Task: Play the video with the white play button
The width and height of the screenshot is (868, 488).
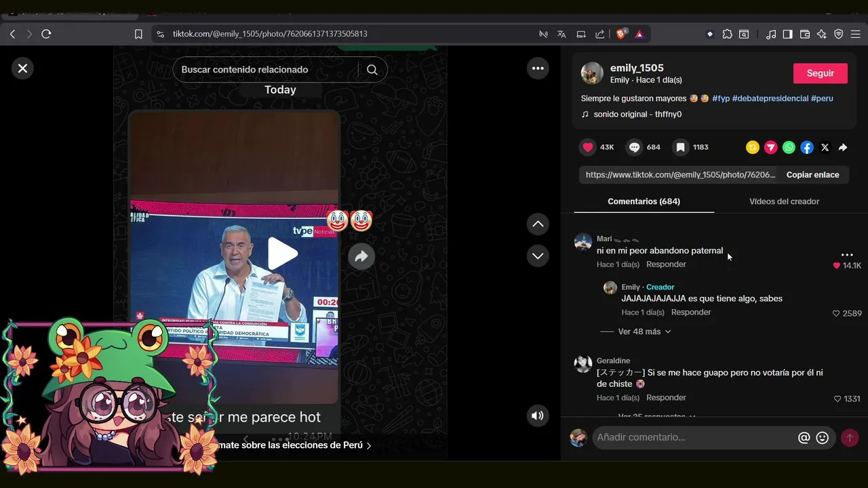Action: coord(282,254)
